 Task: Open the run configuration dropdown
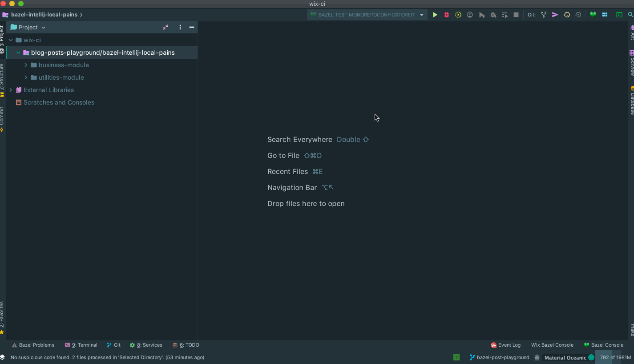coord(367,15)
